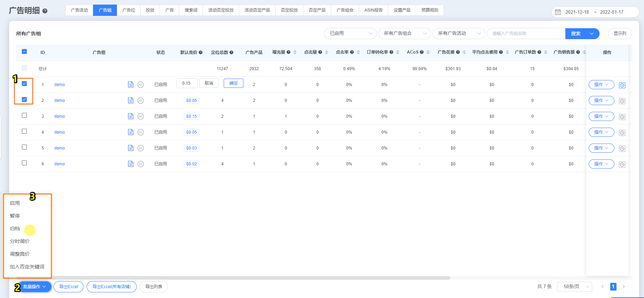This screenshot has width=644, height=298.
Task: Expand the 所有广告活动 filter dropdown
Action: (x=458, y=34)
